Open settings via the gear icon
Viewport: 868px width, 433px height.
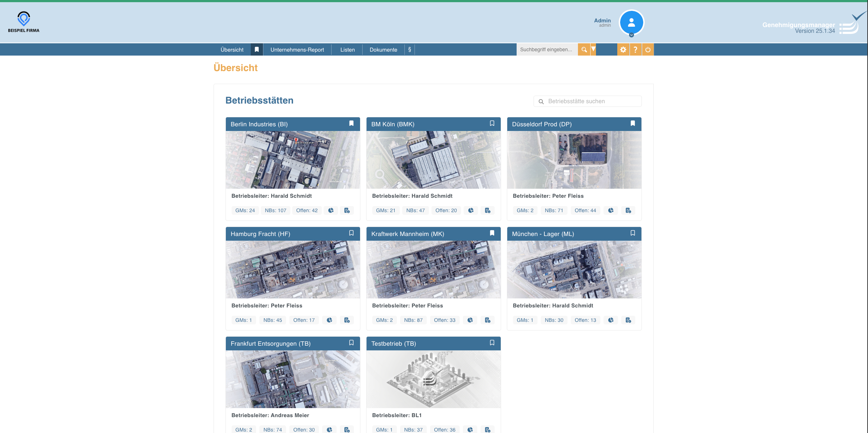tap(623, 49)
